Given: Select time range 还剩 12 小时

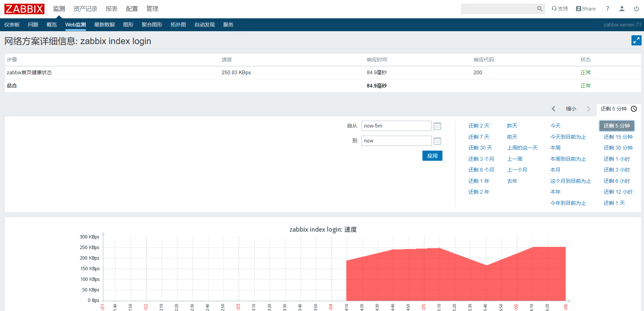Looking at the screenshot, I should (618, 192).
